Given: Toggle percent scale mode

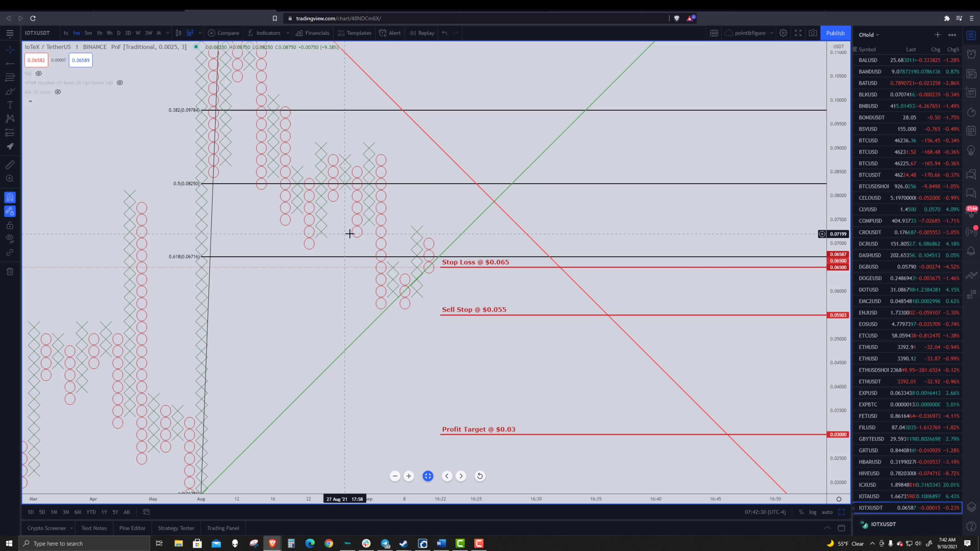Looking at the screenshot, I should pyautogui.click(x=801, y=512).
